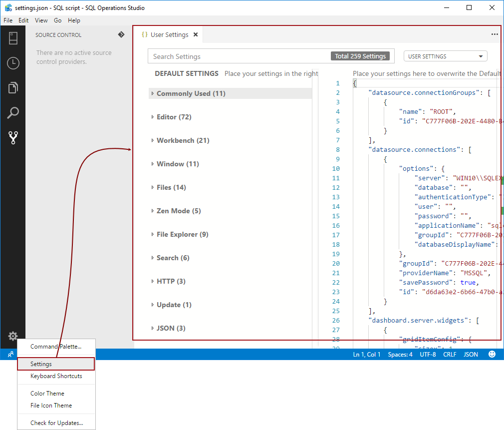Click the gear Manage icon
504x430 pixels.
point(13,336)
